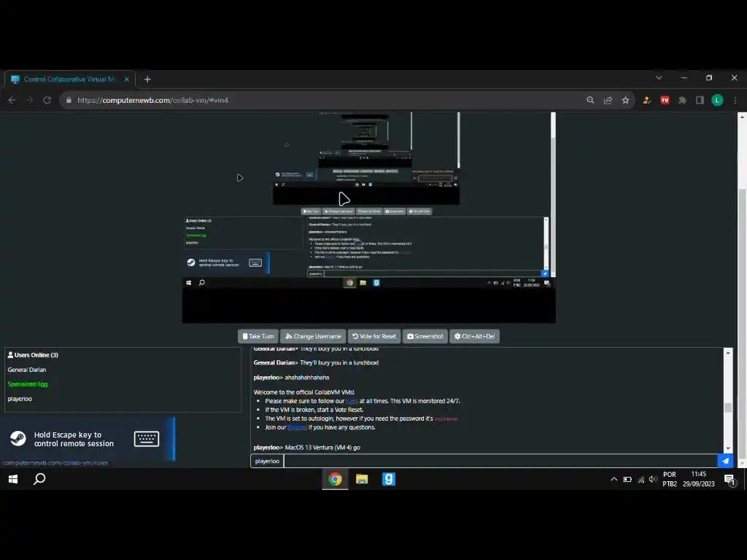
Task: Click the address bar URL
Action: click(152, 100)
